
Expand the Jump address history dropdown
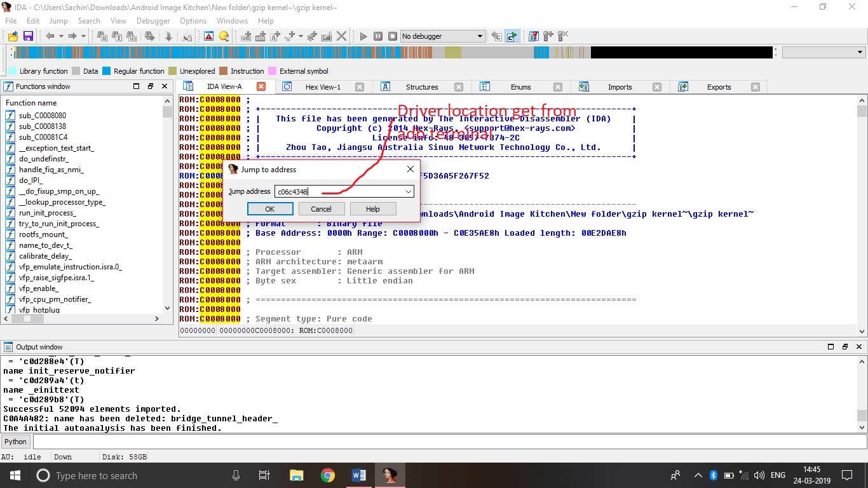pos(409,191)
